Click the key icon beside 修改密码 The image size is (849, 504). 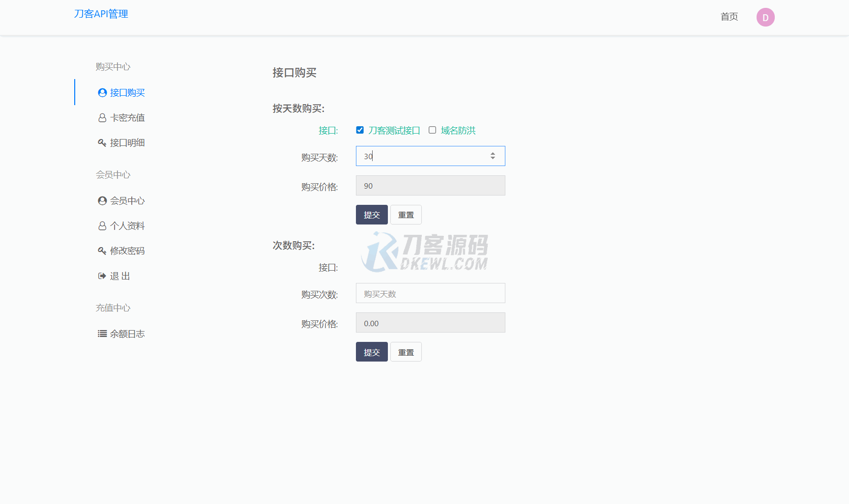102,251
